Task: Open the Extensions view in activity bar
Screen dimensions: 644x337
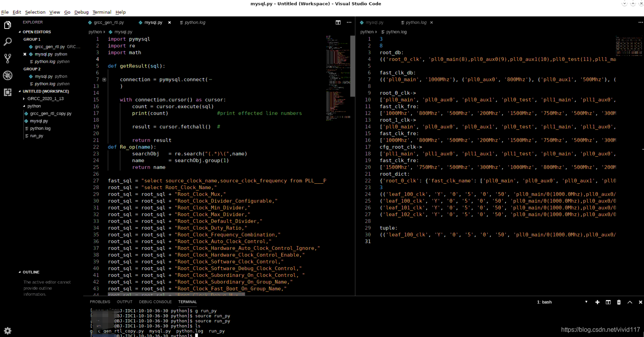Action: pos(7,92)
